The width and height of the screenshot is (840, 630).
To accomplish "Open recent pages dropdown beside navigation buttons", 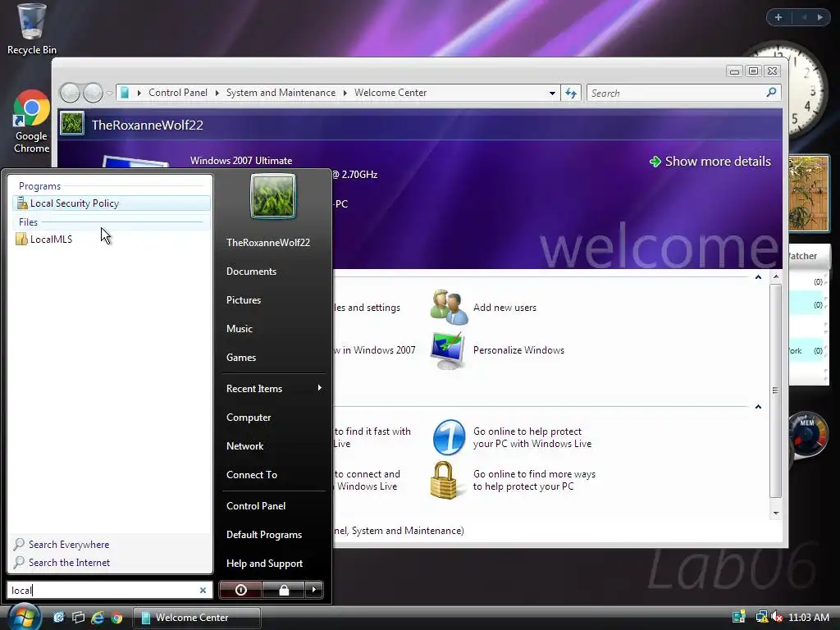I will [109, 94].
